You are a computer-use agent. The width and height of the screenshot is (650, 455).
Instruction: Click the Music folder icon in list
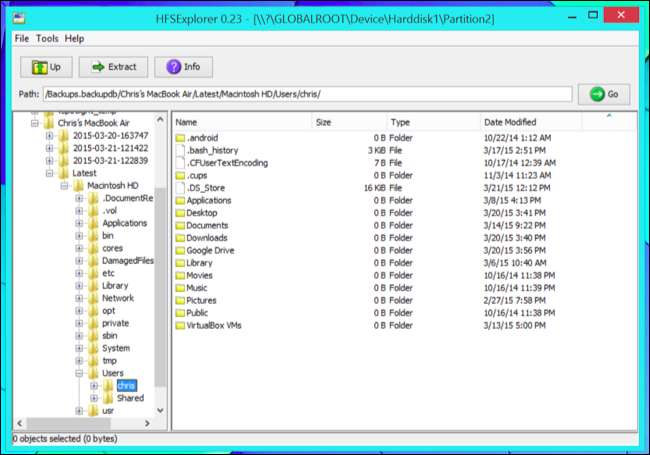tap(180, 288)
